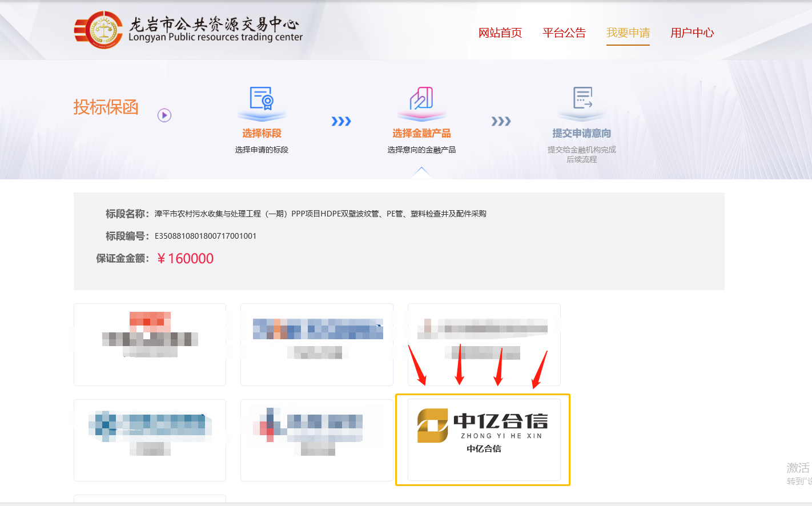Click the 选择金融产品 step icon
The height and width of the screenshot is (506, 812).
pos(421,99)
